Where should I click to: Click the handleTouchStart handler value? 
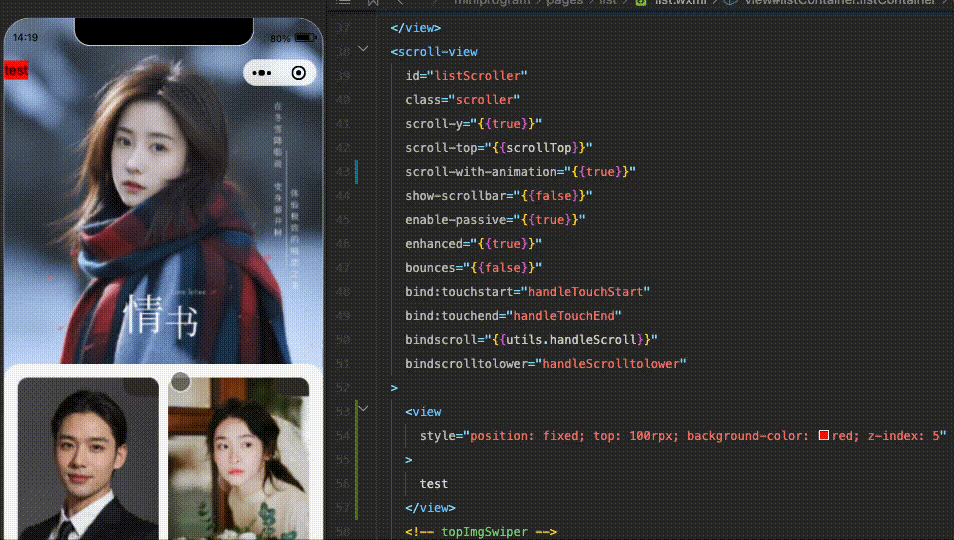pyautogui.click(x=585, y=292)
